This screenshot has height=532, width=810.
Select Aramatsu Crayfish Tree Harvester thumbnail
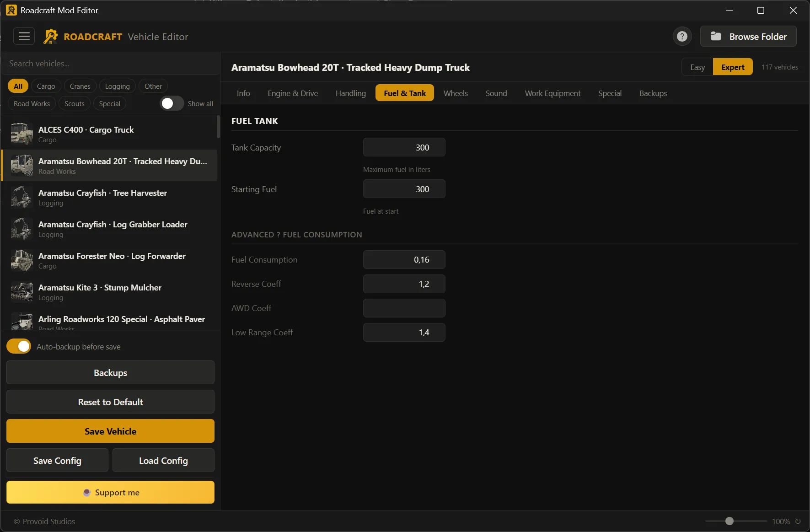pos(21,197)
